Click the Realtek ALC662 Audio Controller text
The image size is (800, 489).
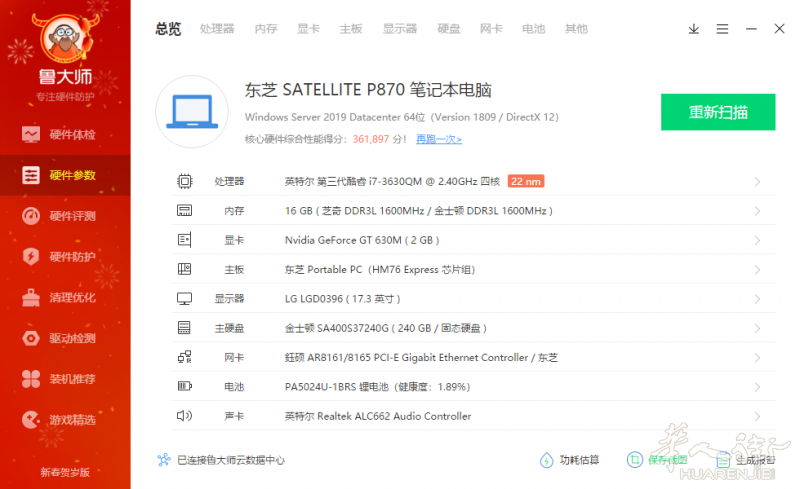[378, 416]
